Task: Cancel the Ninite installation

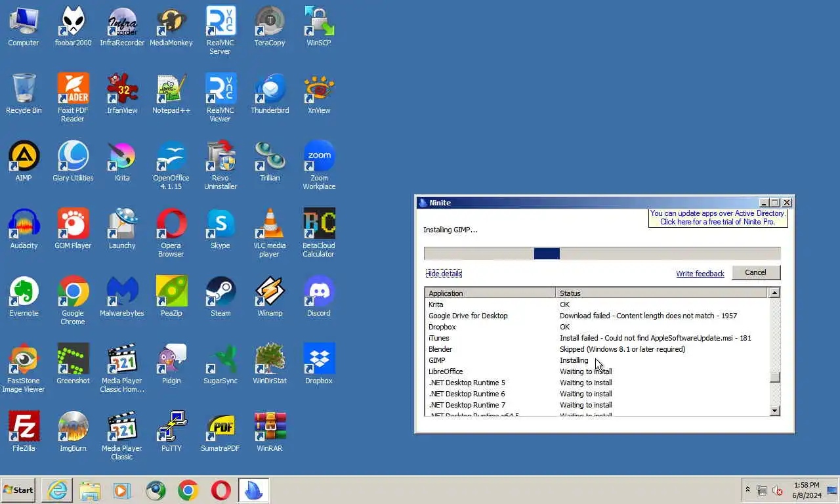Action: click(x=755, y=272)
